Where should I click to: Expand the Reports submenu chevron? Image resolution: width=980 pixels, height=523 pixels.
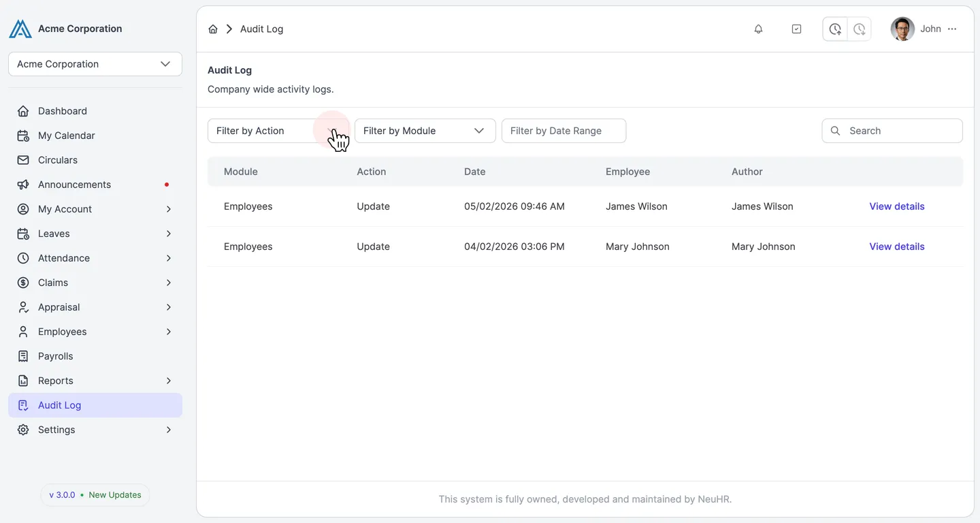[169, 381]
